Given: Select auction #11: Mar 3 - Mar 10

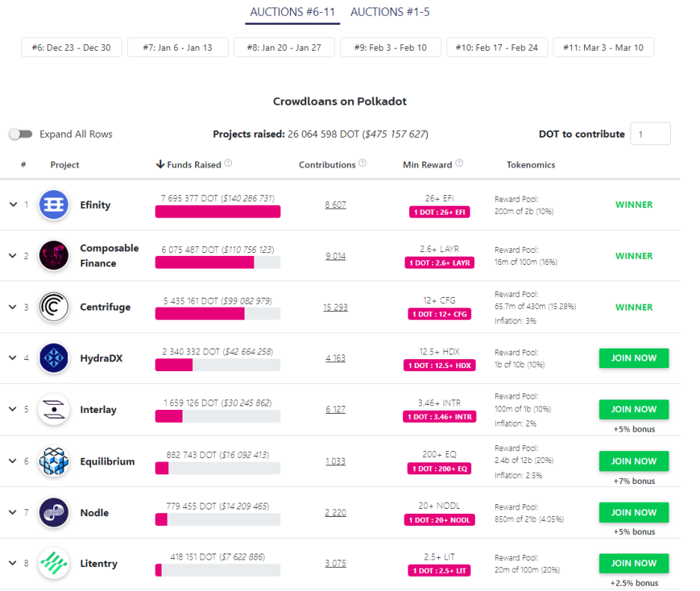Looking at the screenshot, I should click(x=604, y=47).
